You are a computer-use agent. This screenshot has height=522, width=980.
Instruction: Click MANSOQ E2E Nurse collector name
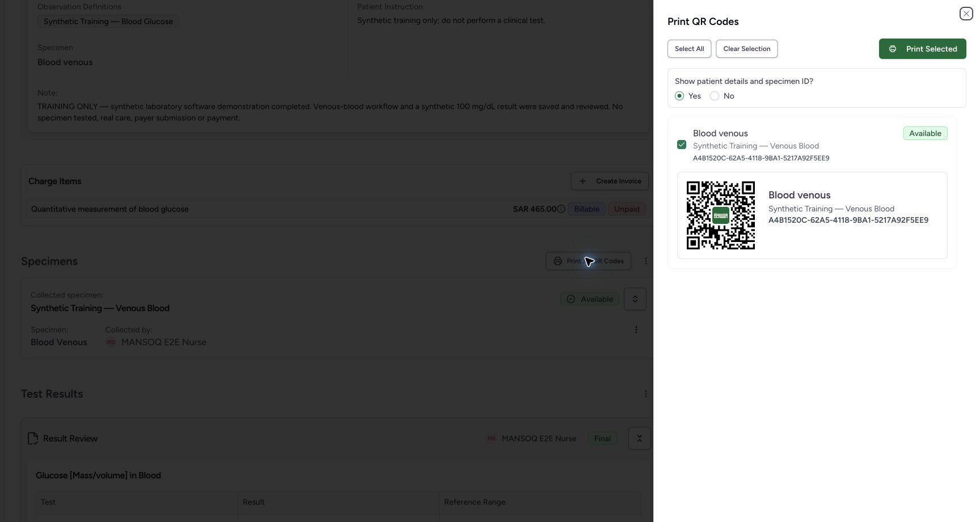point(163,342)
